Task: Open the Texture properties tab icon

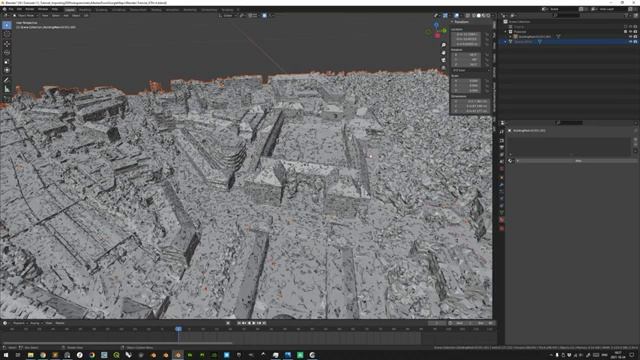Action: coord(502,228)
